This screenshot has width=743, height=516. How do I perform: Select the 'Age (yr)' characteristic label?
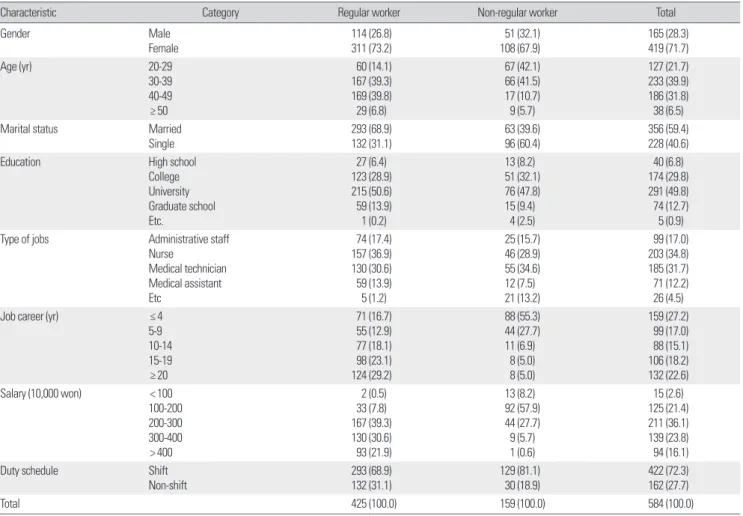point(16,67)
